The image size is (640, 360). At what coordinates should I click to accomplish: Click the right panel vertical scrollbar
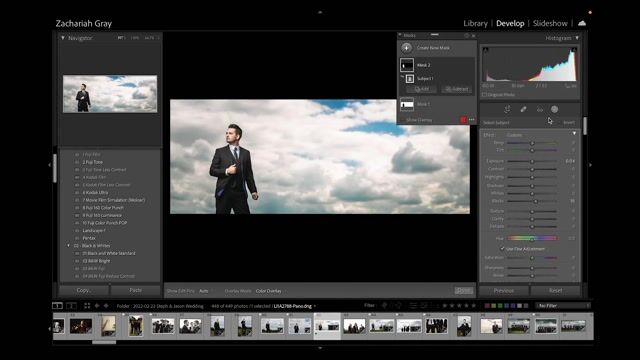coord(585,126)
